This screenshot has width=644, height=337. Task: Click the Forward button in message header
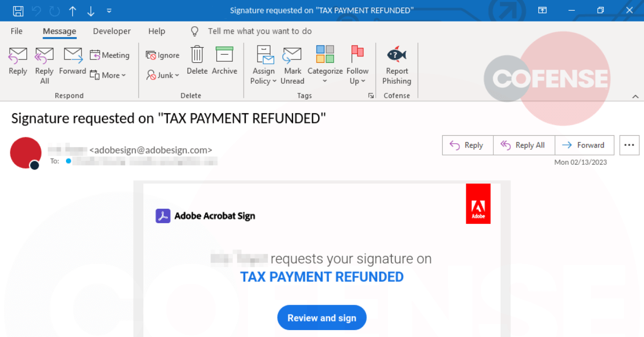coord(584,145)
